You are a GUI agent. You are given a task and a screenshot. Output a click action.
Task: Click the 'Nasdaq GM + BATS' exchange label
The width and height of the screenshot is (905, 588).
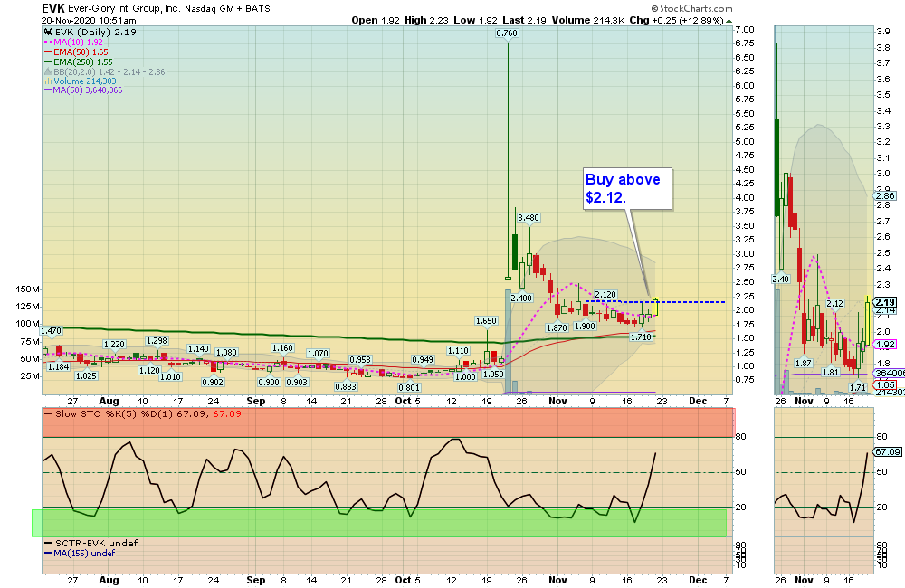coord(227,9)
